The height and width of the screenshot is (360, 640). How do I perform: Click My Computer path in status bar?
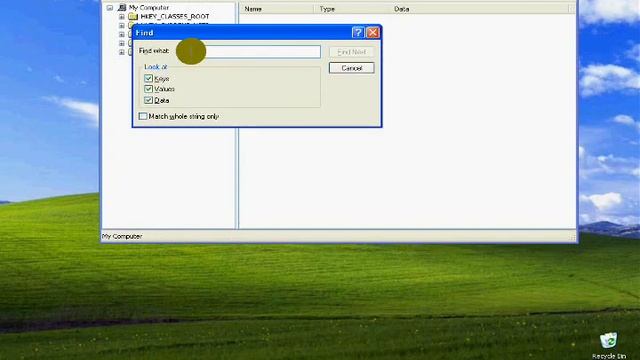coord(122,236)
